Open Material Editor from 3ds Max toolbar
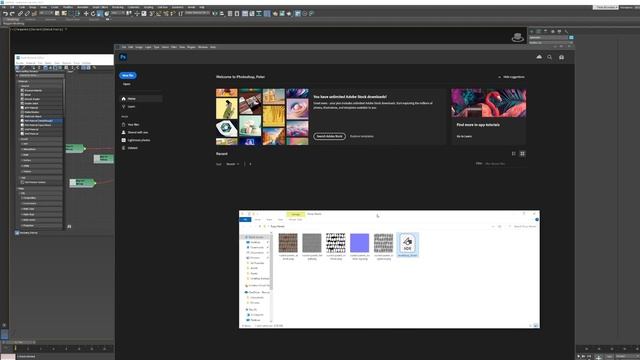Viewport: 640px width, 360px height. 267,13
